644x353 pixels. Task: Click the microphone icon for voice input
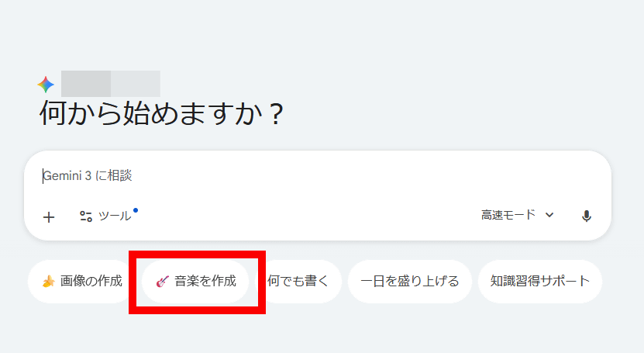(587, 216)
